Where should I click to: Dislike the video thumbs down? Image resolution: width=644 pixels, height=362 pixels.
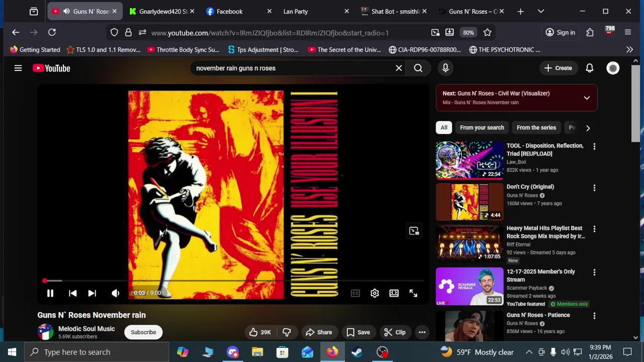pos(287,332)
